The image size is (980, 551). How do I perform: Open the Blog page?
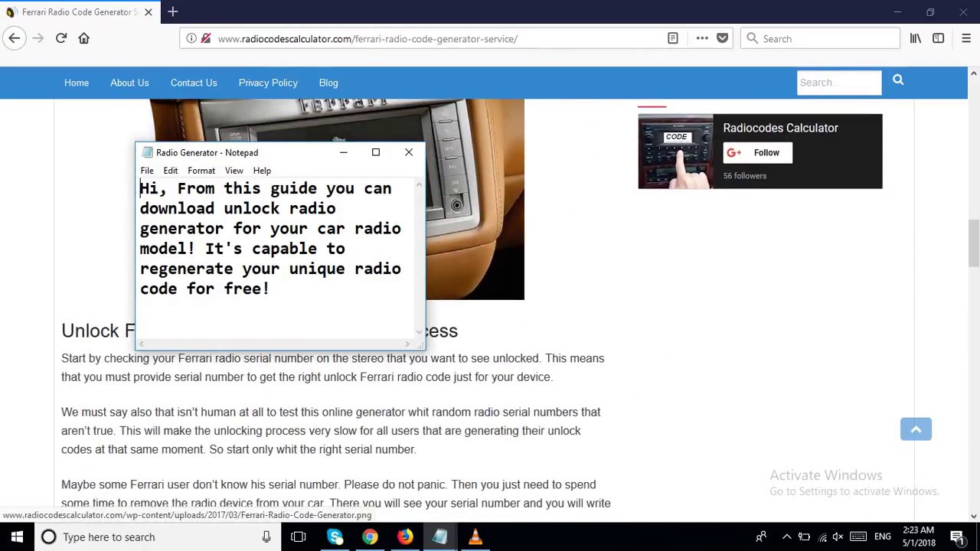[x=328, y=83]
